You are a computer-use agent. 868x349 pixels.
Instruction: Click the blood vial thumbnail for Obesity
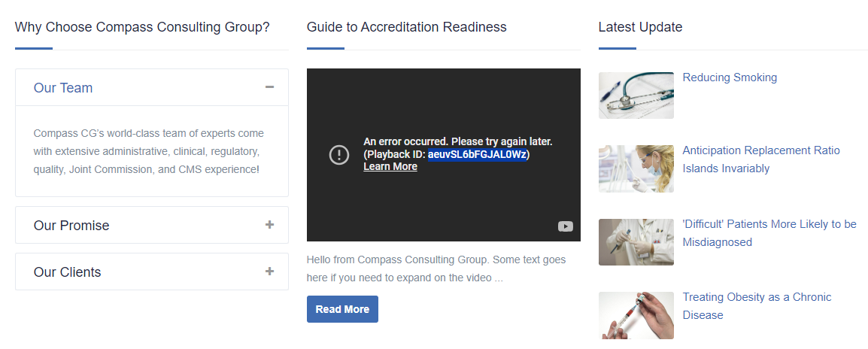[636, 315]
